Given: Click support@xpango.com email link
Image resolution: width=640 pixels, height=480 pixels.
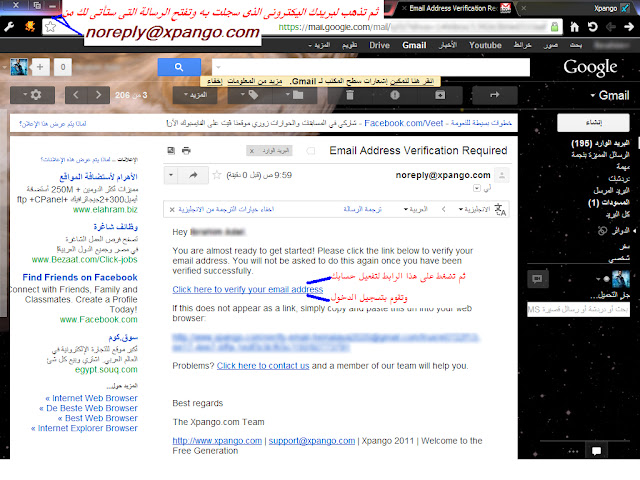Looking at the screenshot, I should pyautogui.click(x=312, y=441).
